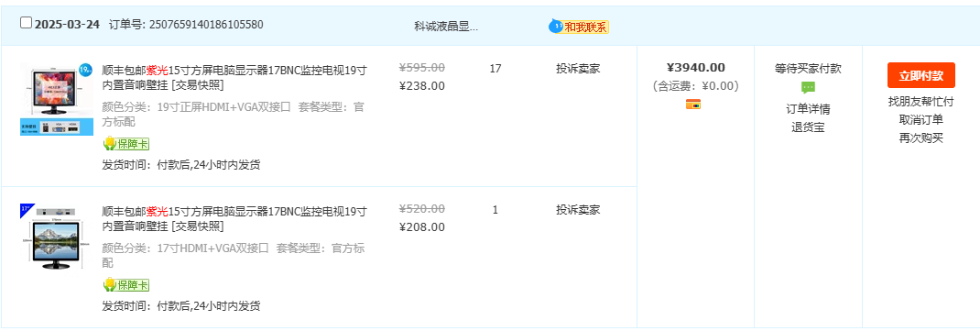Image resolution: width=980 pixels, height=331 pixels.
Task: Click the 和我联系 contact label
Action: click(x=585, y=27)
